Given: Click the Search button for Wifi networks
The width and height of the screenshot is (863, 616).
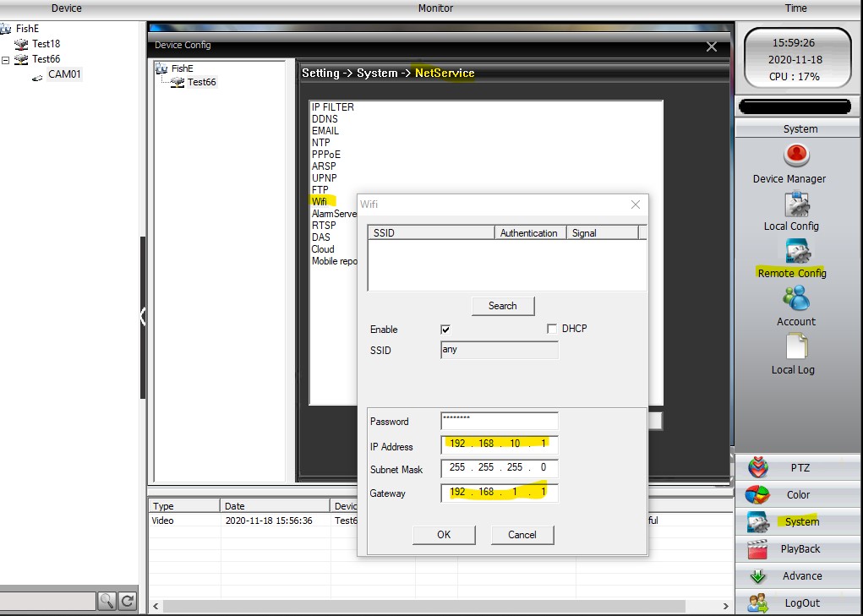Looking at the screenshot, I should (x=503, y=306).
